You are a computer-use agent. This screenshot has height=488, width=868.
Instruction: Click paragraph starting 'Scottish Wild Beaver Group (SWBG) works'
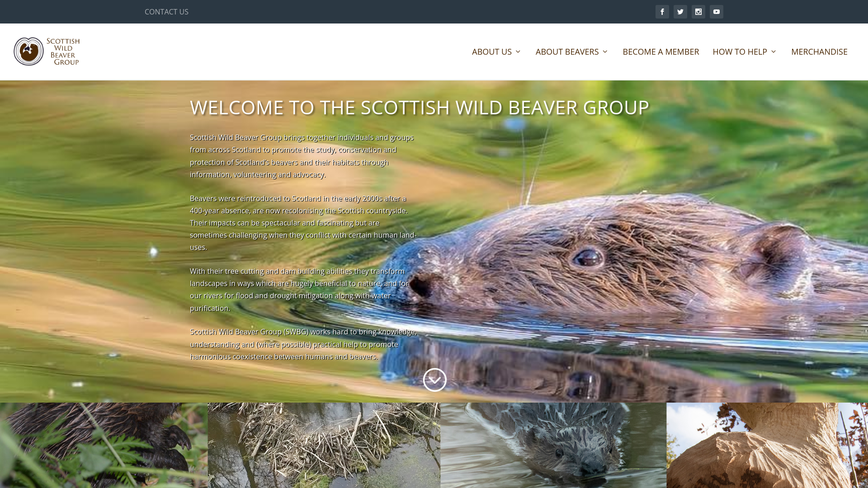303,344
